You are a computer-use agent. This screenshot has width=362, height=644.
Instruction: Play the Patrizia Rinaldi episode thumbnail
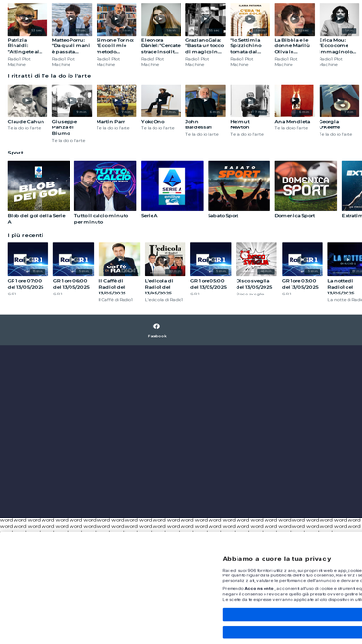[27, 19]
